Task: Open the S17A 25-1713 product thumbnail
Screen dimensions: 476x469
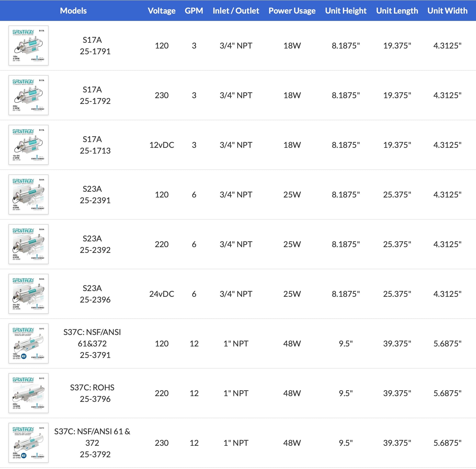Action: click(28, 145)
